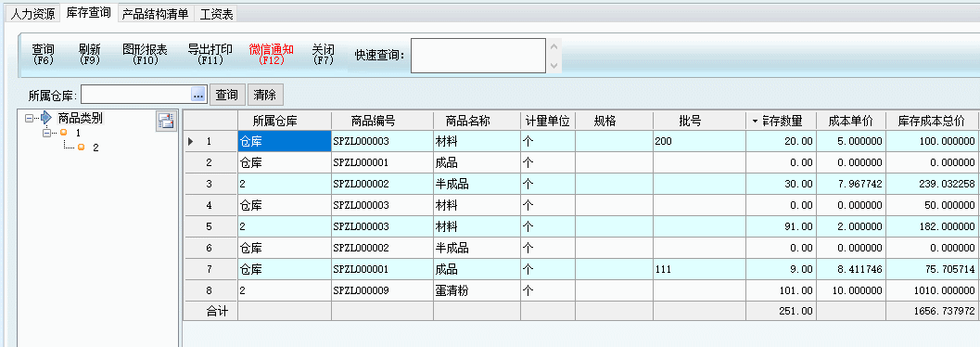
Task: Select category 1 in the tree
Action: (78, 134)
